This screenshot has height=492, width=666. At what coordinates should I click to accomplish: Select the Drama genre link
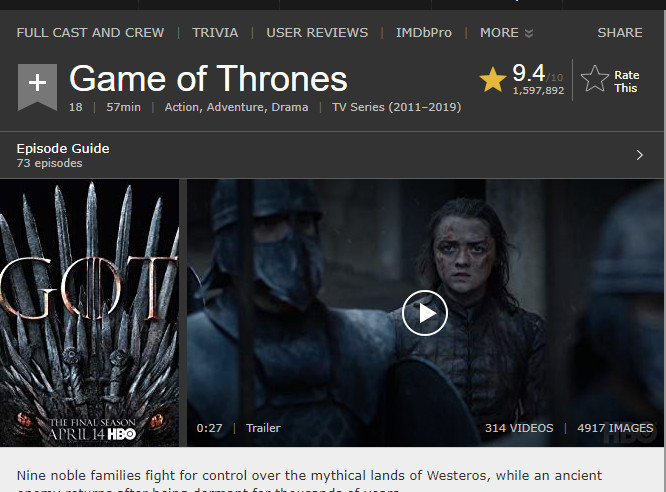point(288,107)
